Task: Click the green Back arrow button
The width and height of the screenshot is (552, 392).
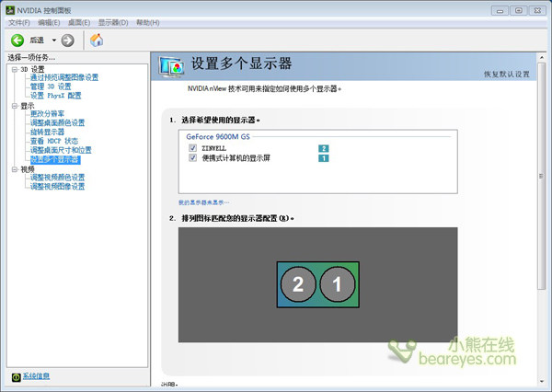Action: pyautogui.click(x=17, y=40)
